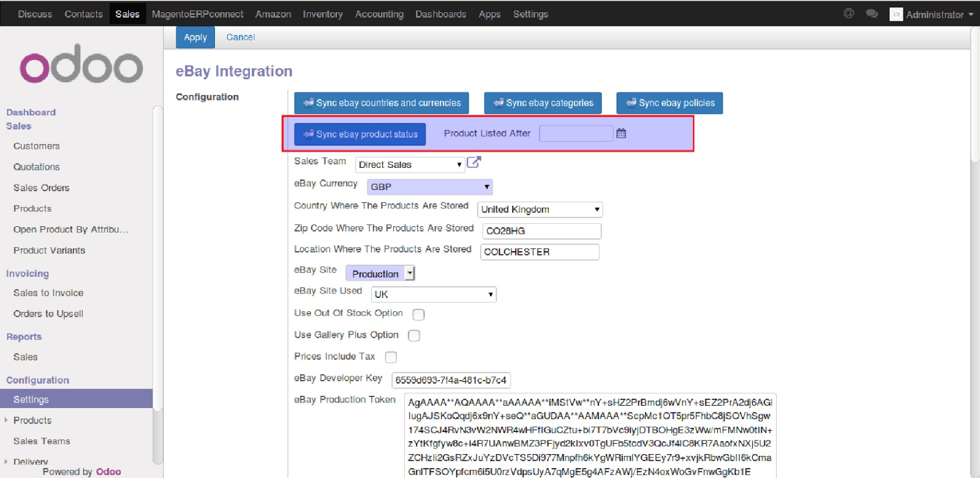980x478 pixels.
Task: Open the conversations chat icon
Action: tap(872, 13)
